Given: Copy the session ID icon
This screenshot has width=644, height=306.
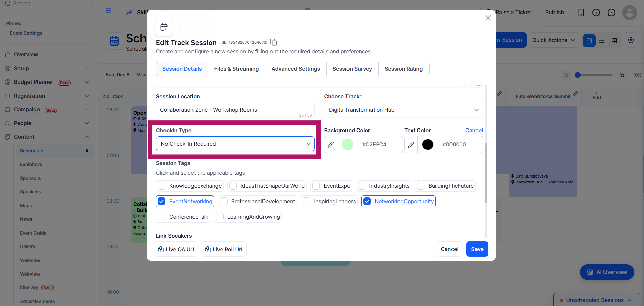Looking at the screenshot, I should [274, 42].
